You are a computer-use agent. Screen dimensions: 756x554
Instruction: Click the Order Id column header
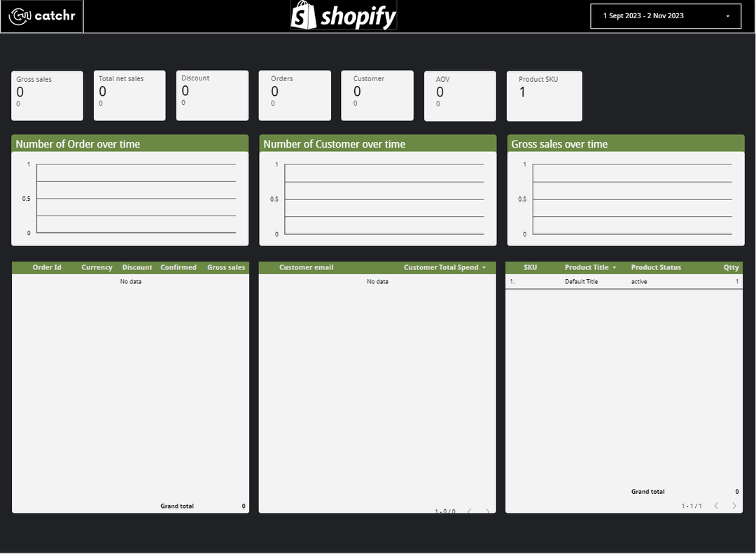point(47,267)
